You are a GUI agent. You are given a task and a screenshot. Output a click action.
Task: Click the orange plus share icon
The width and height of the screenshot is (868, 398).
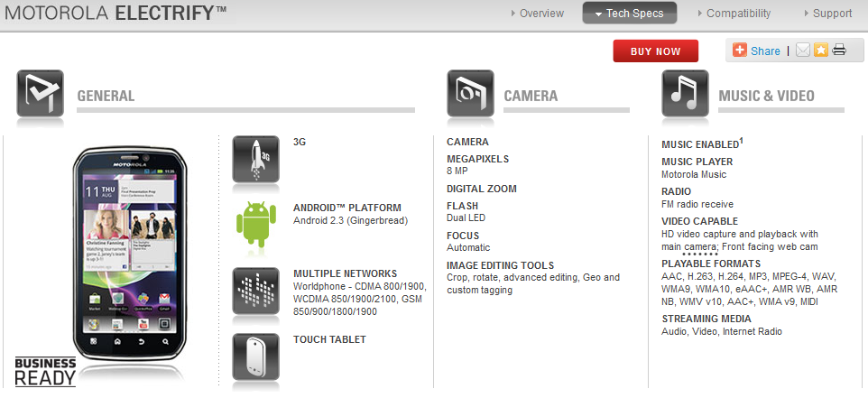[x=740, y=50]
